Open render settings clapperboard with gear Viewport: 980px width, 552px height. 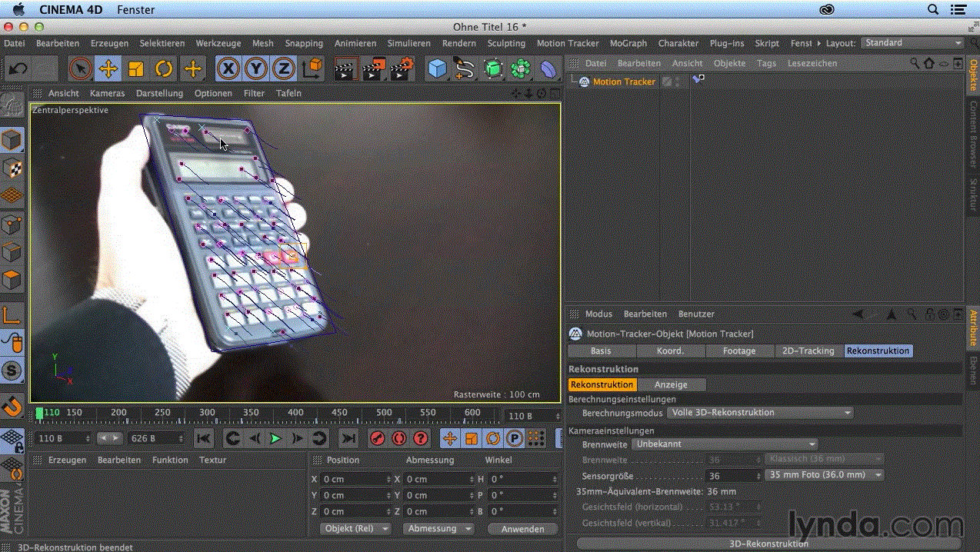[402, 69]
